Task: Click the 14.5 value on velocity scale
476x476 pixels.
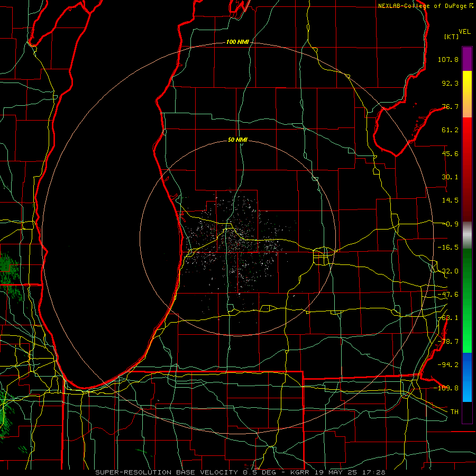Action: [x=450, y=200]
